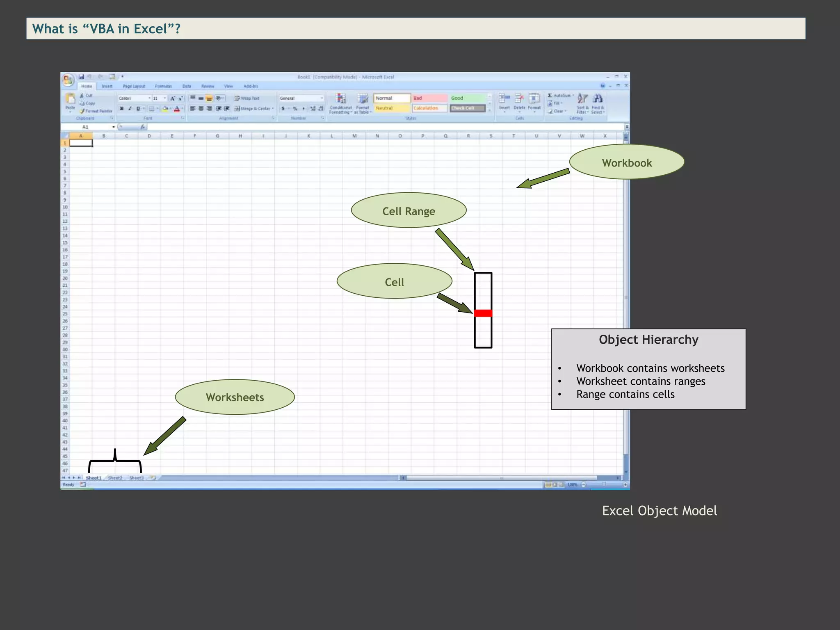
Task: Open the General number format dropdown
Action: coord(322,98)
